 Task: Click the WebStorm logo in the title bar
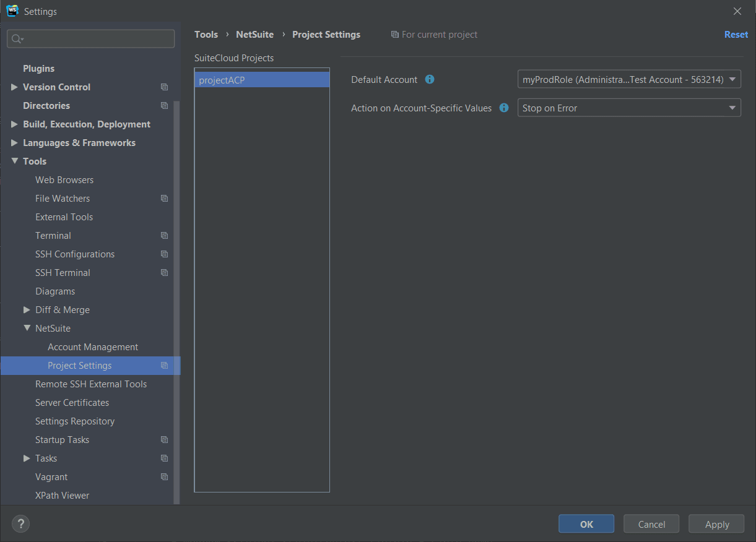tap(12, 11)
